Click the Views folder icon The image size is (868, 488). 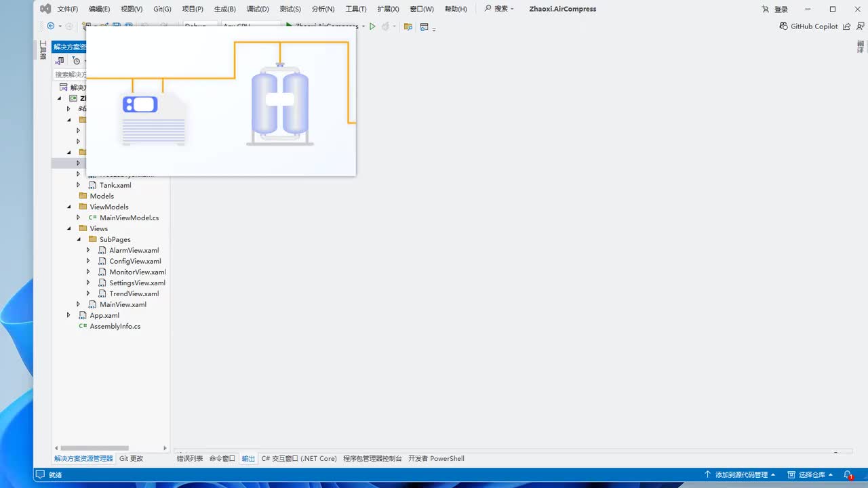click(83, 228)
